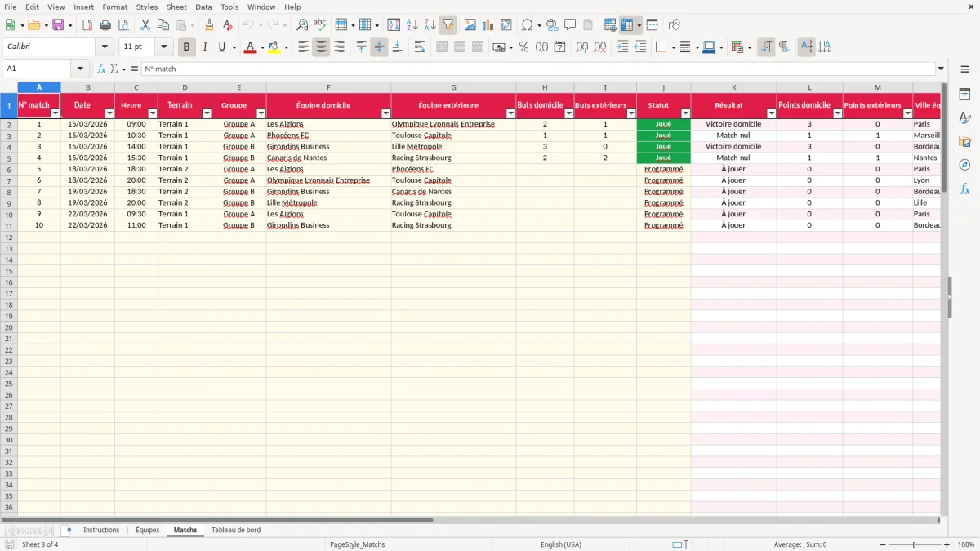Click the Copy icon
The width and height of the screenshot is (980, 551).
[x=163, y=25]
